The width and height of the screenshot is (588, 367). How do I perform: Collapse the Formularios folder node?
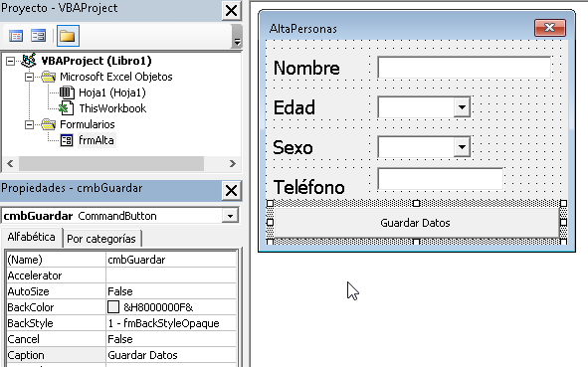tap(29, 124)
